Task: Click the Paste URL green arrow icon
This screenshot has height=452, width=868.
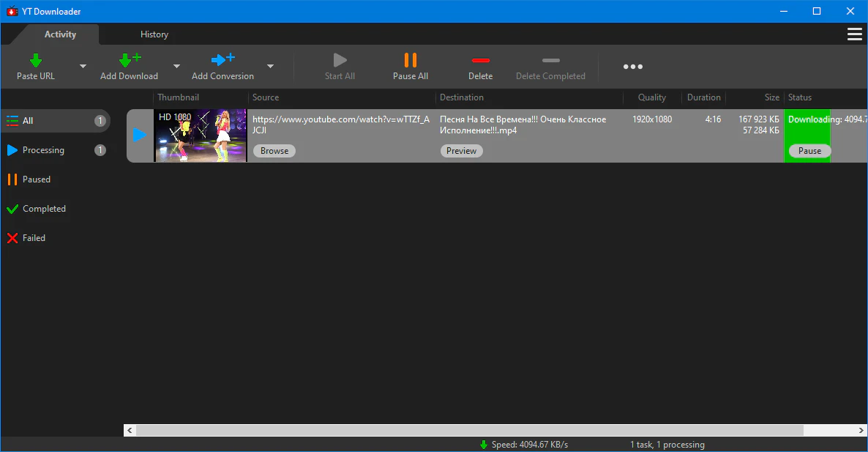Action: 36,60
